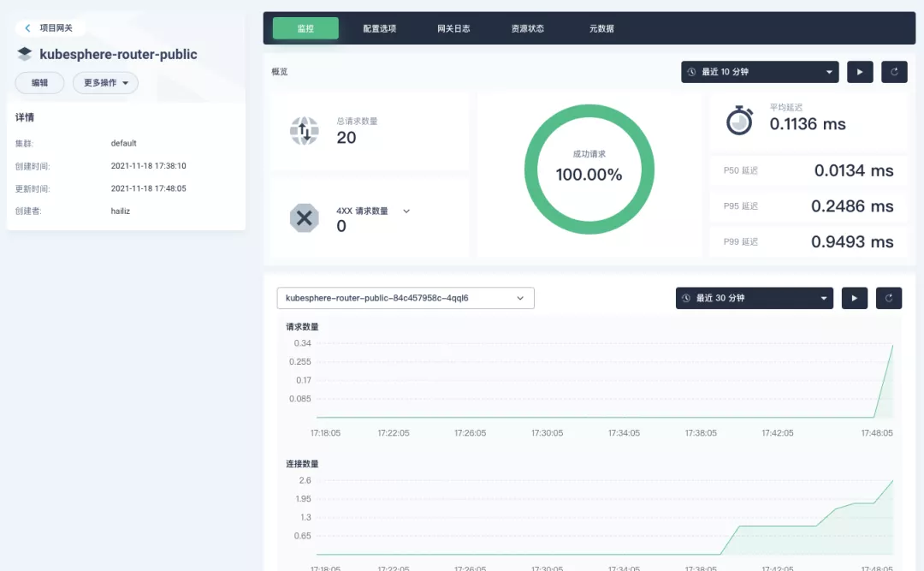The height and width of the screenshot is (571, 924).
Task: Switch to the 资源状态 tab
Action: click(527, 28)
